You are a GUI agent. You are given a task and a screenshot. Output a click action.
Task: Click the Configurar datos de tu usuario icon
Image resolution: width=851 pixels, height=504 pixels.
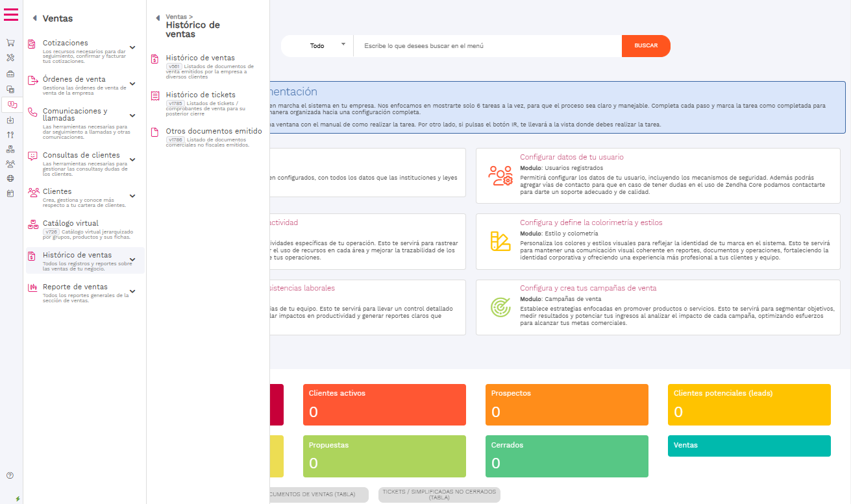[500, 176]
